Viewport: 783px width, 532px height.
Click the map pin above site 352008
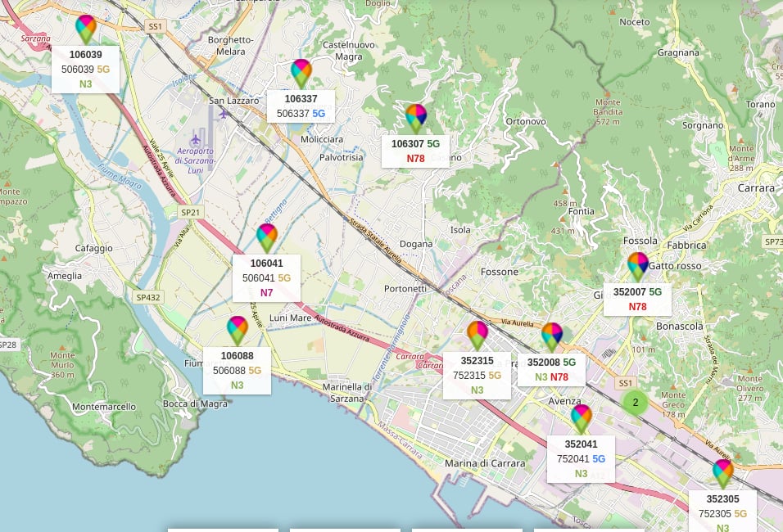point(552,337)
